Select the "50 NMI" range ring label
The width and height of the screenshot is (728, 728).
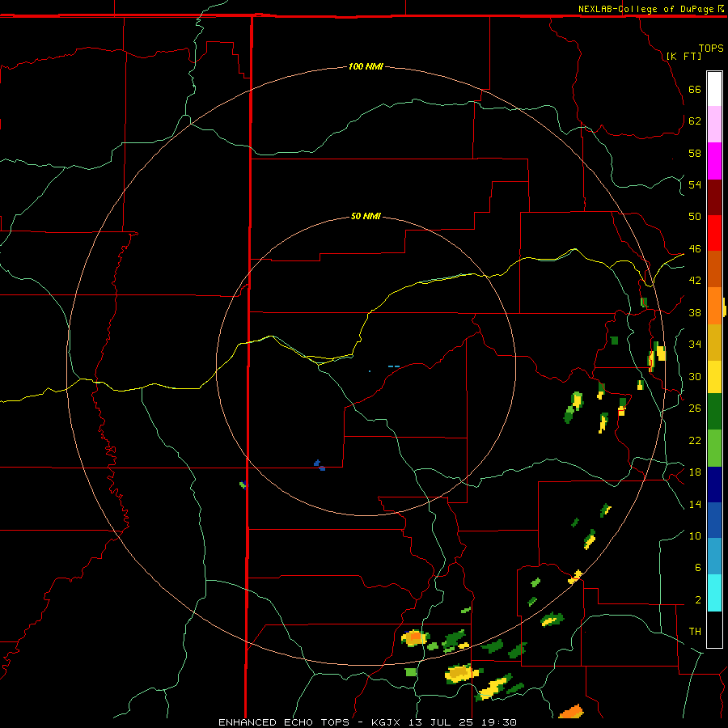(366, 216)
